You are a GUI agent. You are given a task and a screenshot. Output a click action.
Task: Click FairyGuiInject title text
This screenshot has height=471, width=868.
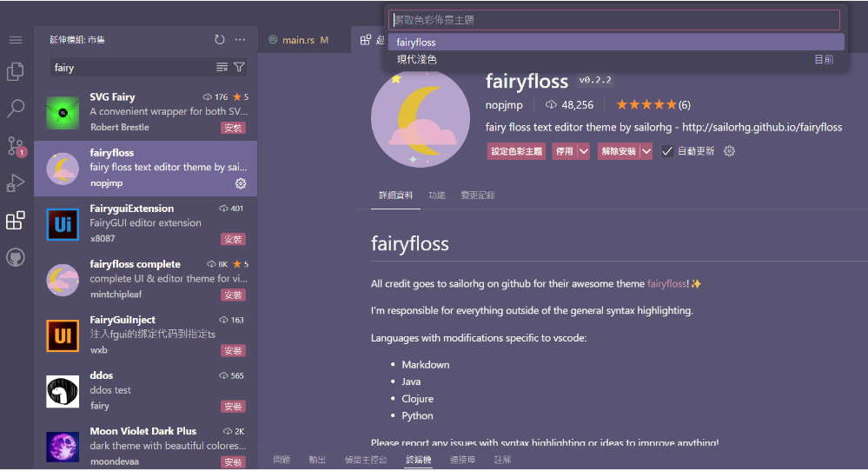[x=123, y=319]
